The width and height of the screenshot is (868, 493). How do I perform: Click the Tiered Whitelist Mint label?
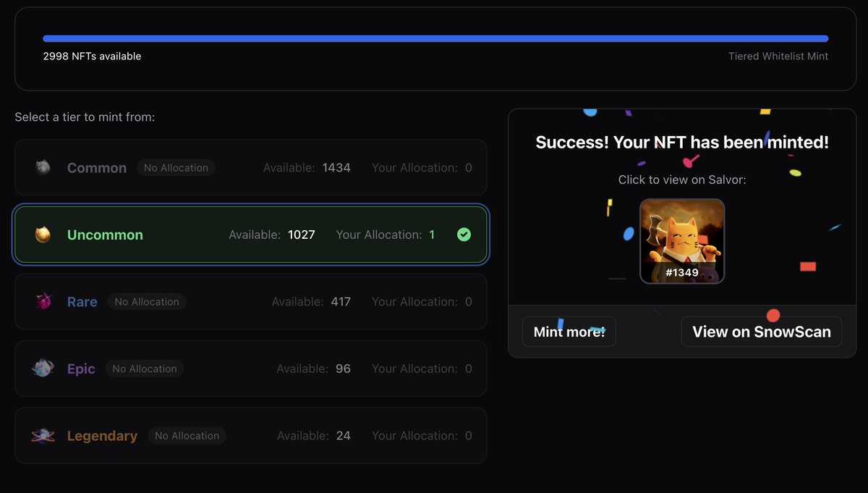(x=778, y=56)
